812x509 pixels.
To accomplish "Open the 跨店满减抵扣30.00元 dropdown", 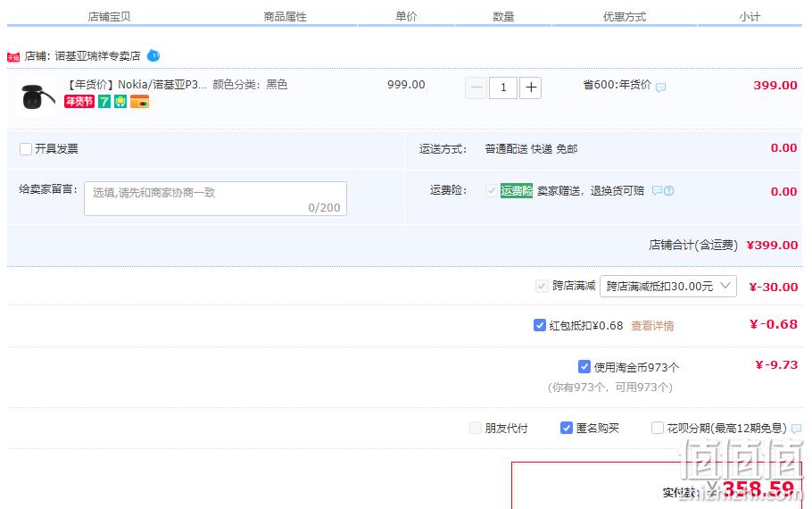I will [x=668, y=286].
